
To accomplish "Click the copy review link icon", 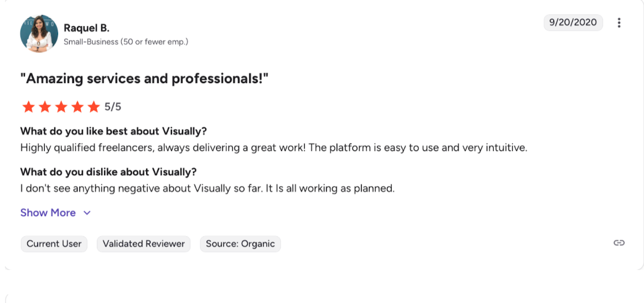I will 619,243.
